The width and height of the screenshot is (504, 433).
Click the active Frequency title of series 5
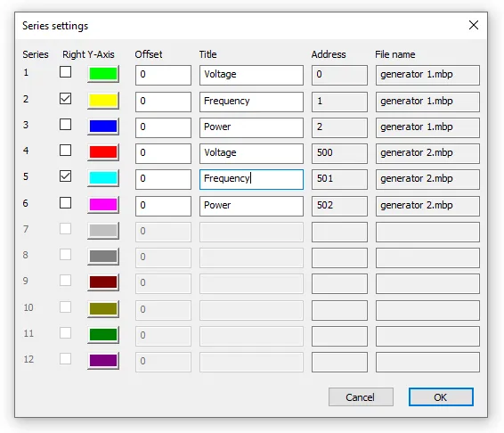point(251,179)
